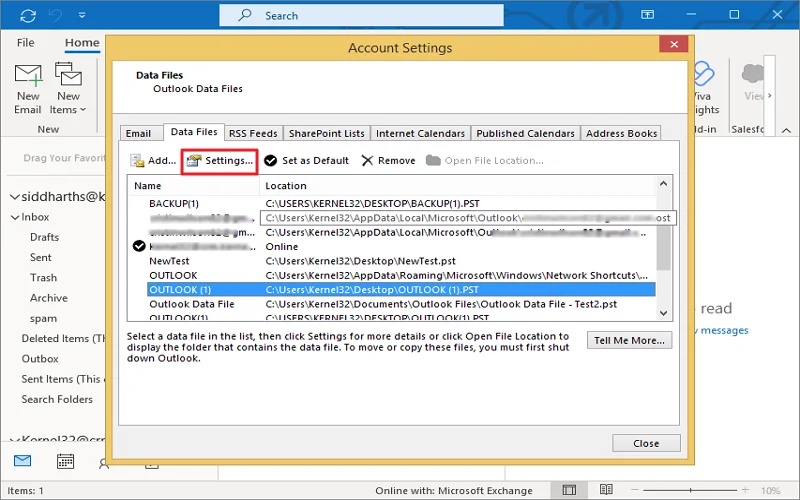800x500 pixels.
Task: Open the People view icon
Action: click(x=104, y=463)
